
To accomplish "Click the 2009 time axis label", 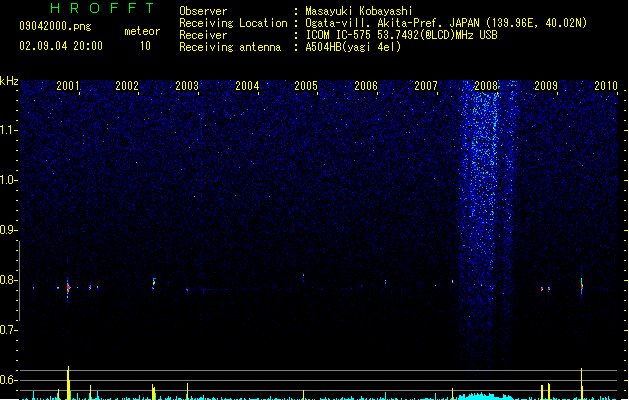I will click(x=546, y=86).
